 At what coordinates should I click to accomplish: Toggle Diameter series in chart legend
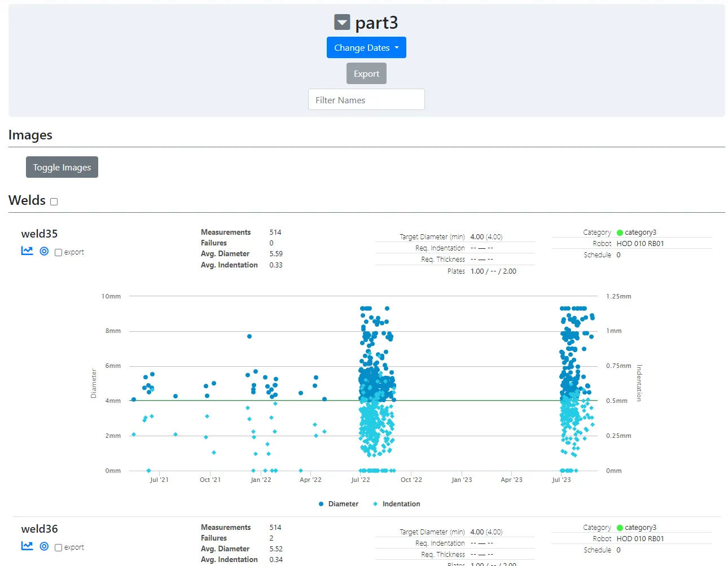[x=338, y=504]
